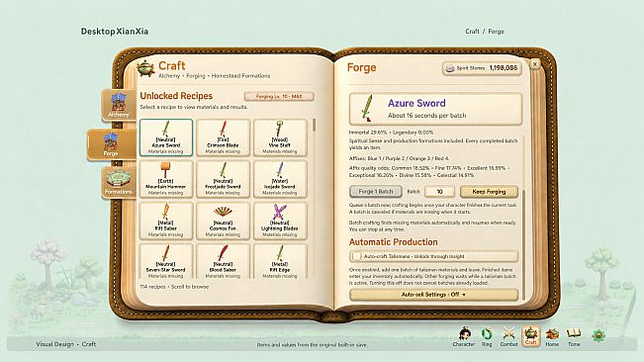Image resolution: width=644 pixels, height=362 pixels.
Task: Open the Tome book icon
Action: point(574,336)
